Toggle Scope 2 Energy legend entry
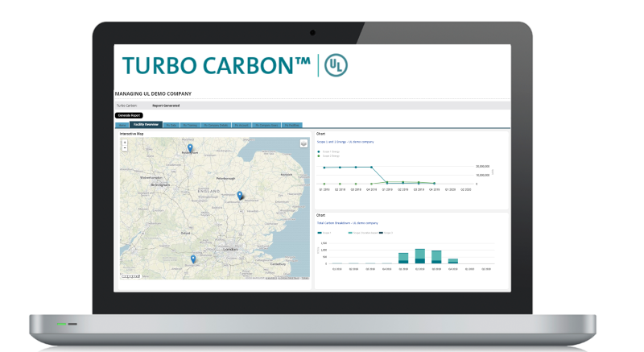This screenshot has width=644, height=352. (x=328, y=156)
